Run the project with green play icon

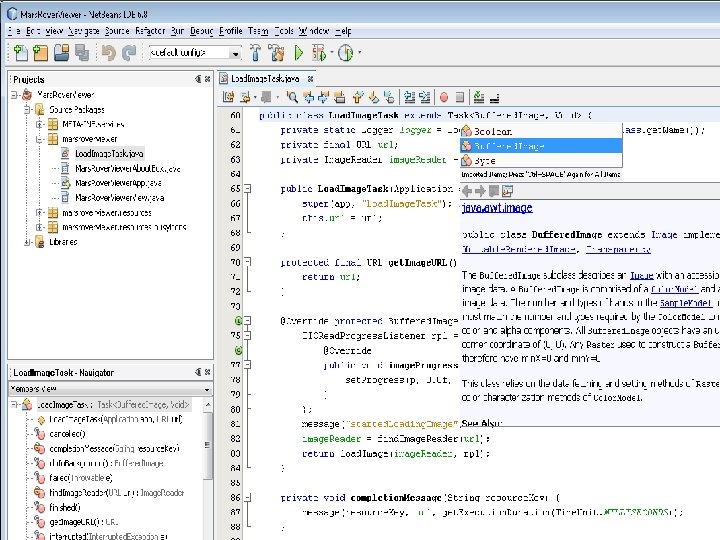299,52
